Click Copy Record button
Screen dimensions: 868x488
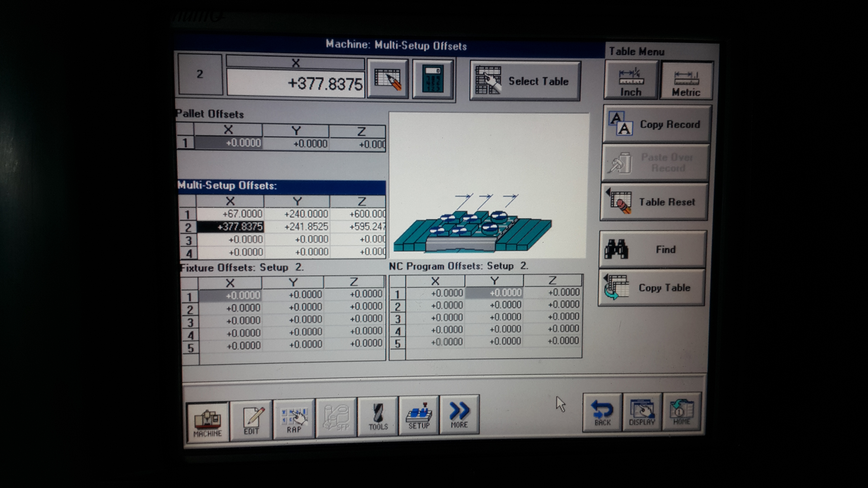657,124
